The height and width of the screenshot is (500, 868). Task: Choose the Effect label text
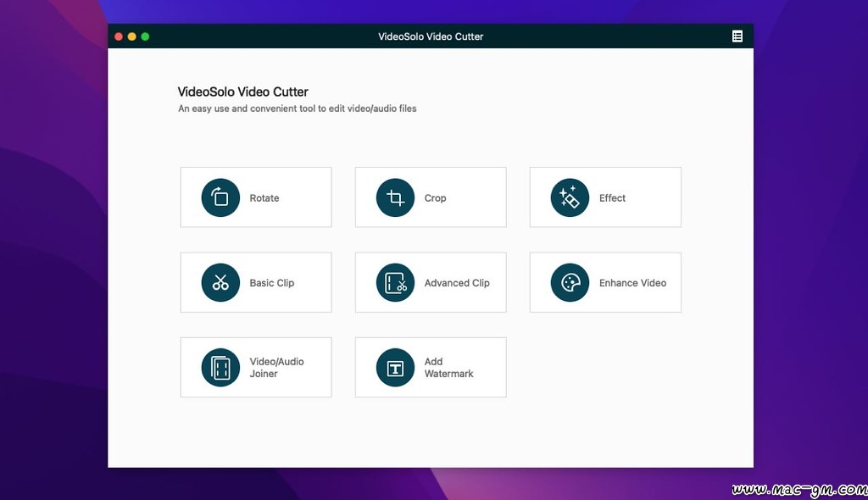612,197
